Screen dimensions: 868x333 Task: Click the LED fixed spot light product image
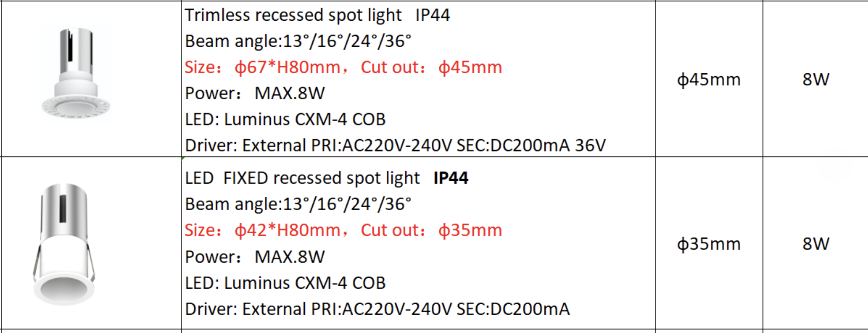[x=64, y=244]
